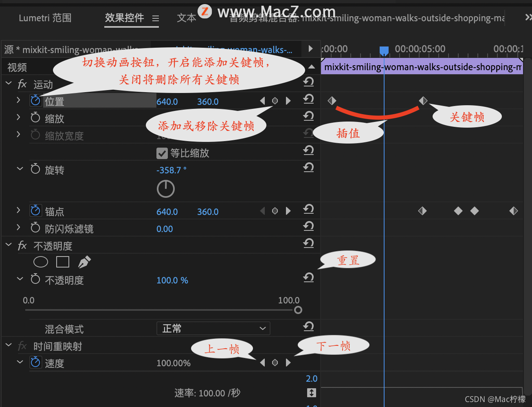Image resolution: width=532 pixels, height=407 pixels.
Task: Click the 旋转 value -358.7°
Action: (171, 170)
